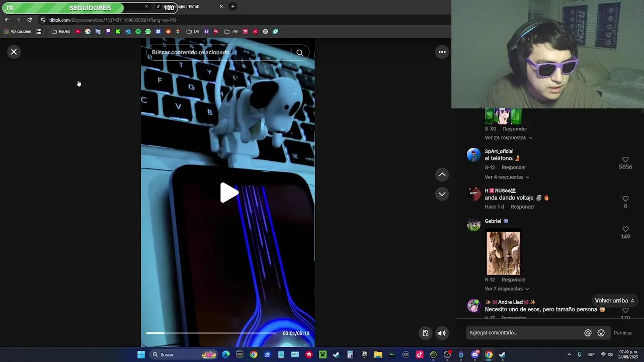Viewport: 644px width, 362px height.
Task: Click the site info icon in address bar
Action: pyautogui.click(x=43, y=20)
